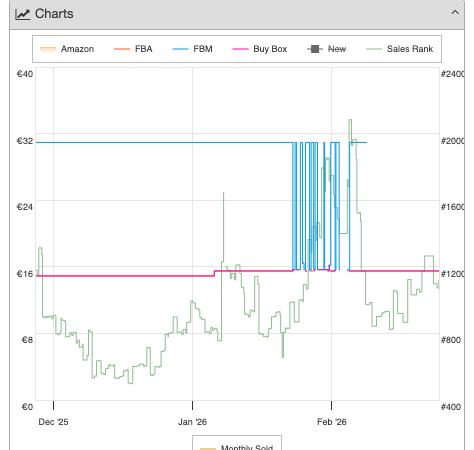474x450 pixels.
Task: Click the €0 price axis label
Action: pyautogui.click(x=27, y=407)
